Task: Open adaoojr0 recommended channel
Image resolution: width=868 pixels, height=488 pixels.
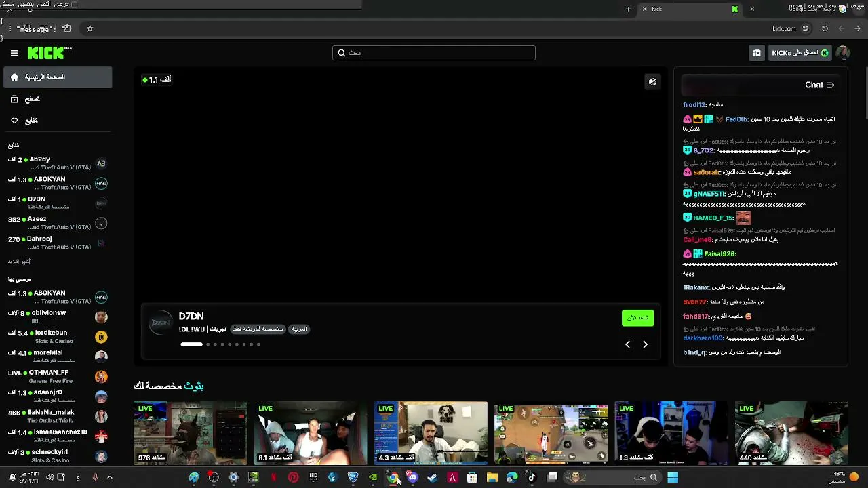Action: tap(58, 396)
